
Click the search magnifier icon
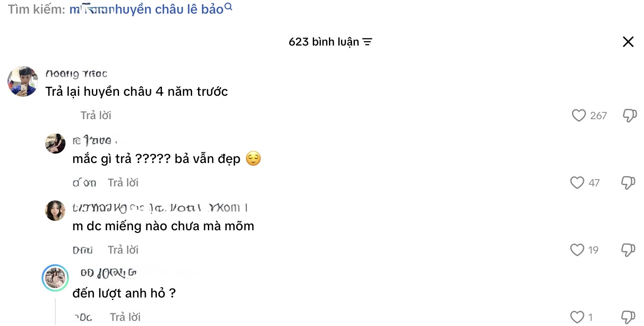point(228,7)
